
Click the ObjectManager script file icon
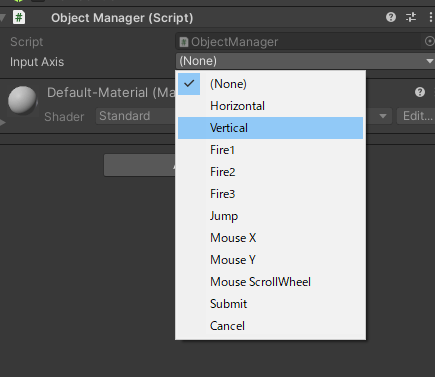(184, 42)
